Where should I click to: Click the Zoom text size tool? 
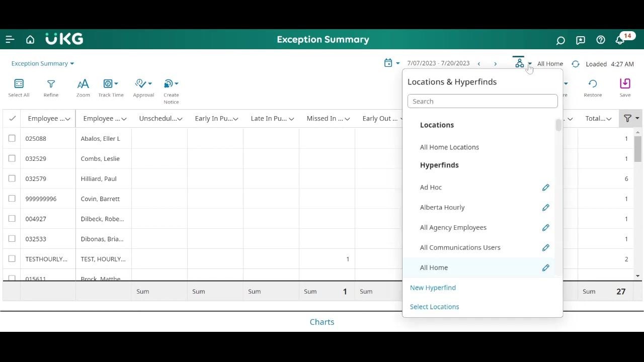tap(83, 83)
